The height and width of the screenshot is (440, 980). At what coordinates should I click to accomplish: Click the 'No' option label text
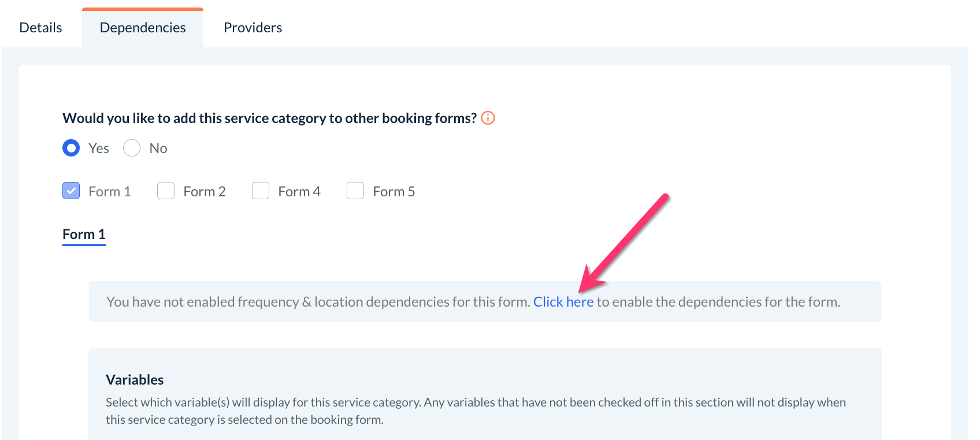click(158, 148)
